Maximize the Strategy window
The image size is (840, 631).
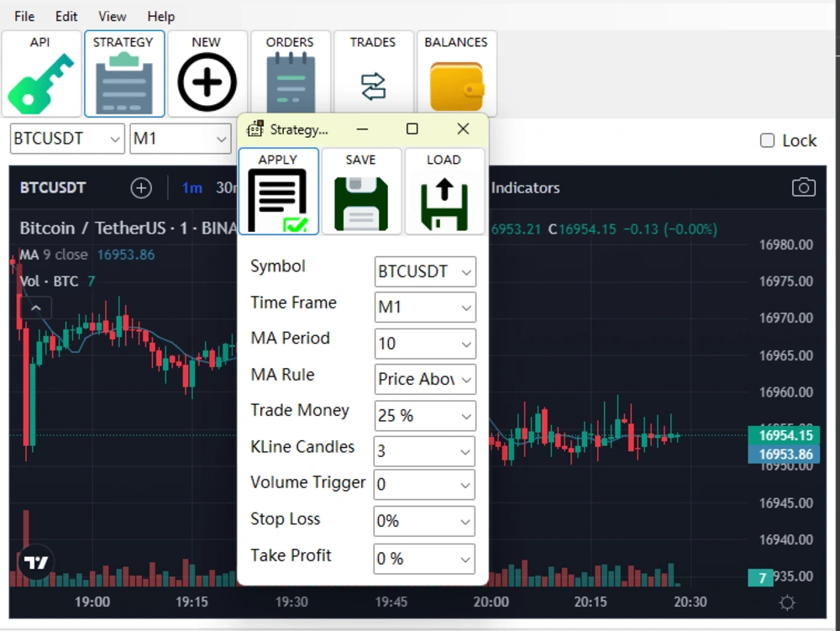[x=412, y=129]
